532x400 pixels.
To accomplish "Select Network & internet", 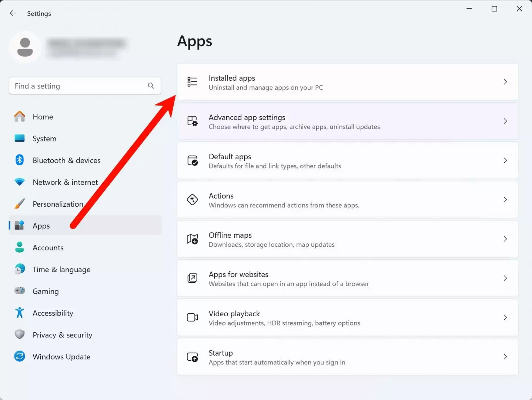I will point(85,182).
